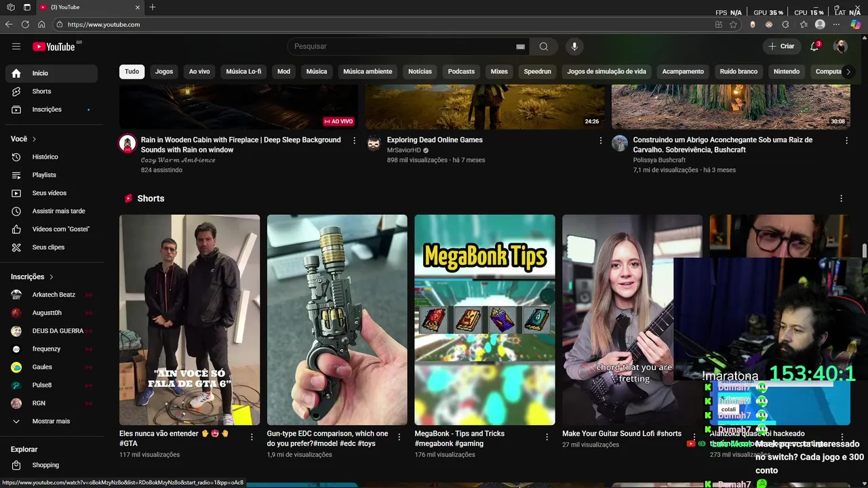Reload the page with browser refresh button

[25, 24]
